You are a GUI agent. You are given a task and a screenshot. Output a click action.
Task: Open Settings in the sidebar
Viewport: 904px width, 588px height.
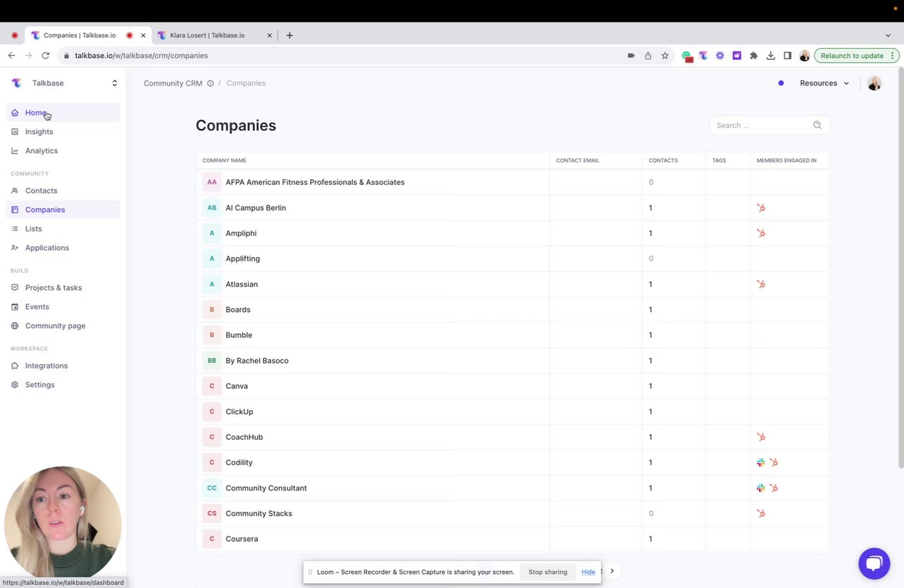point(63,385)
